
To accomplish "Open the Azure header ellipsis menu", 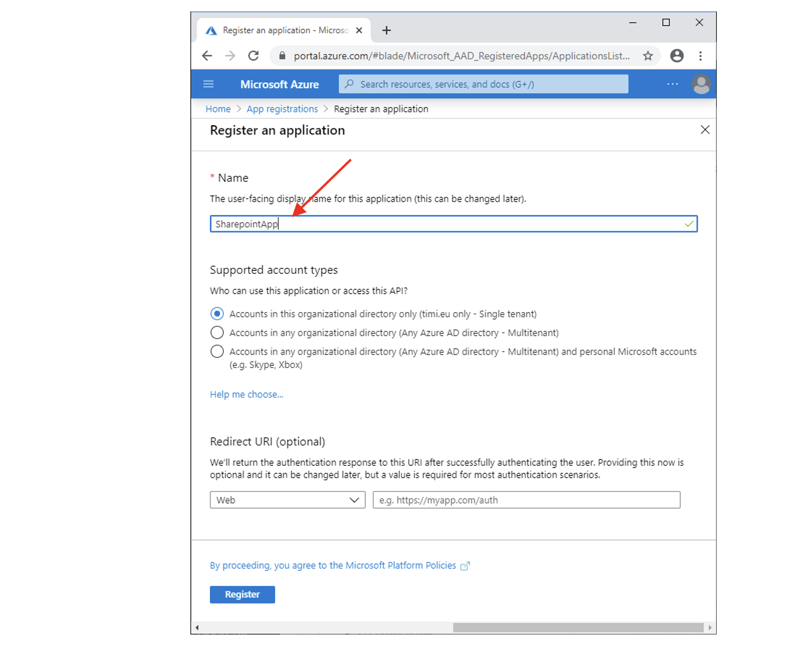I will (x=673, y=84).
